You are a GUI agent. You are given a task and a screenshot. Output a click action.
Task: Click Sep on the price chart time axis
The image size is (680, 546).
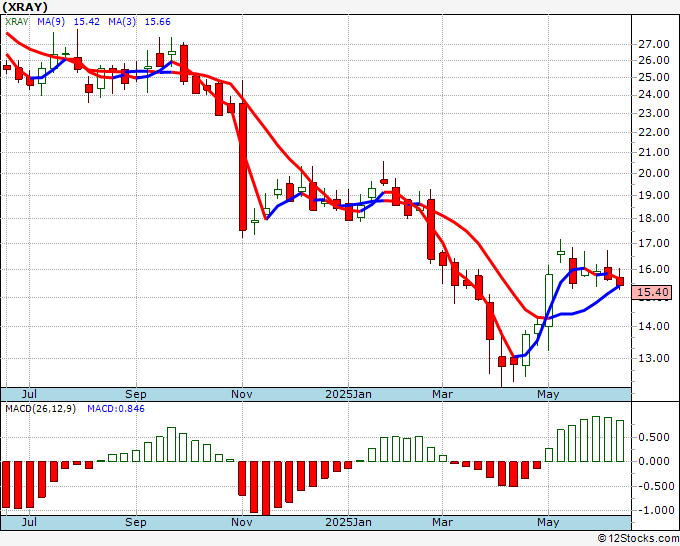tap(136, 394)
